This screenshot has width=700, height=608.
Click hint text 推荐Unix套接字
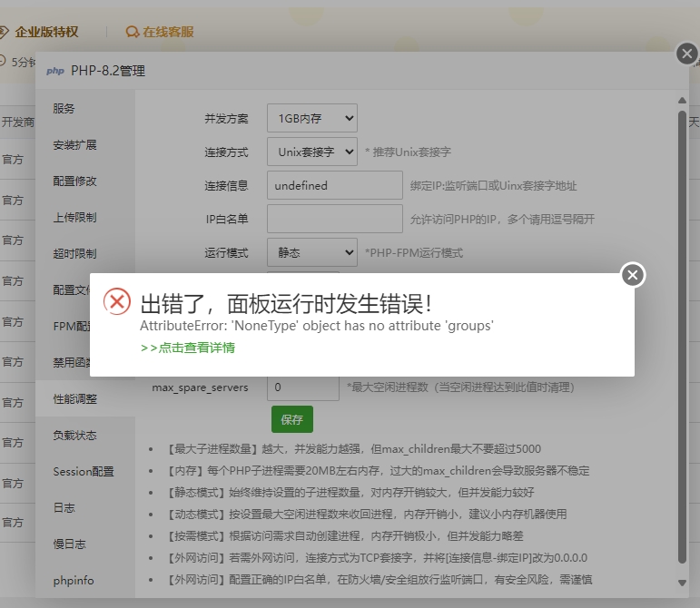pos(408,152)
